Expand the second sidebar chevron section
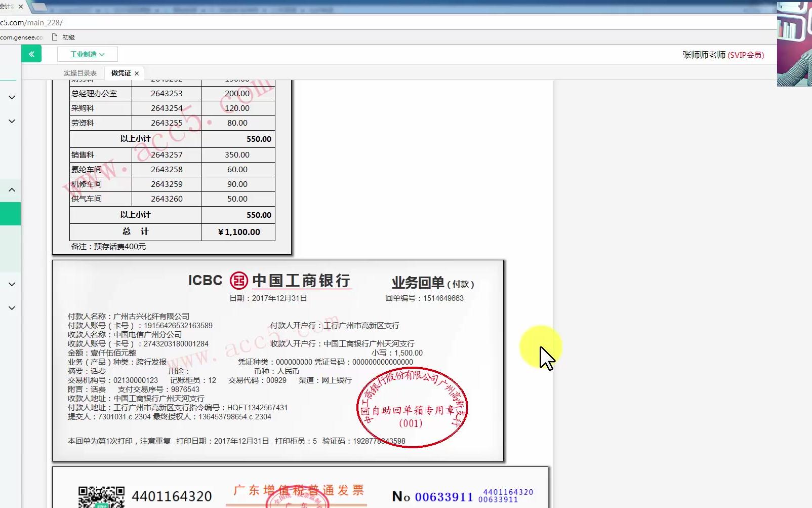This screenshot has height=508, width=812. click(12, 121)
